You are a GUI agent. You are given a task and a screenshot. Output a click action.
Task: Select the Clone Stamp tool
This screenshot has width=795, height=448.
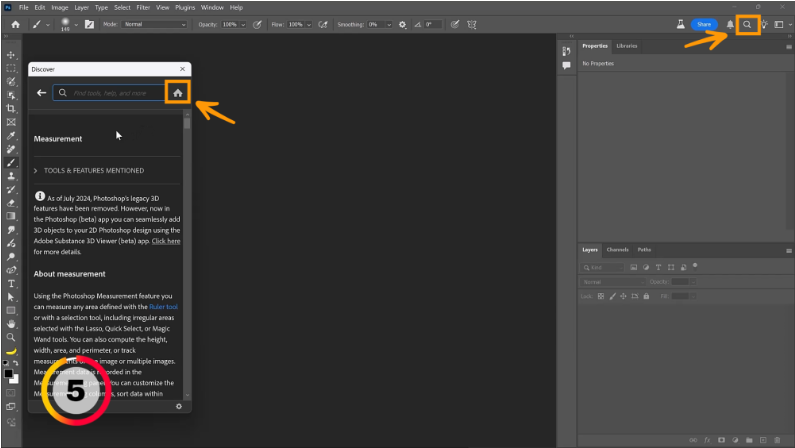11,176
